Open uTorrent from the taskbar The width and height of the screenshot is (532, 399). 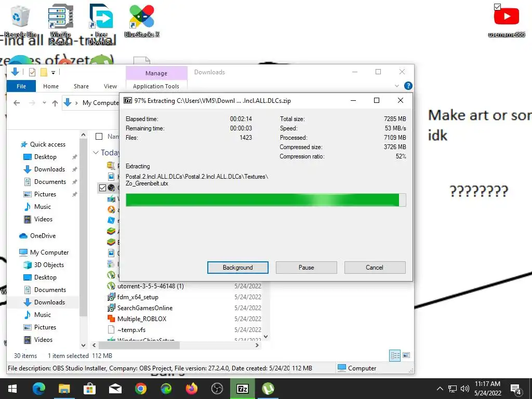point(268,389)
